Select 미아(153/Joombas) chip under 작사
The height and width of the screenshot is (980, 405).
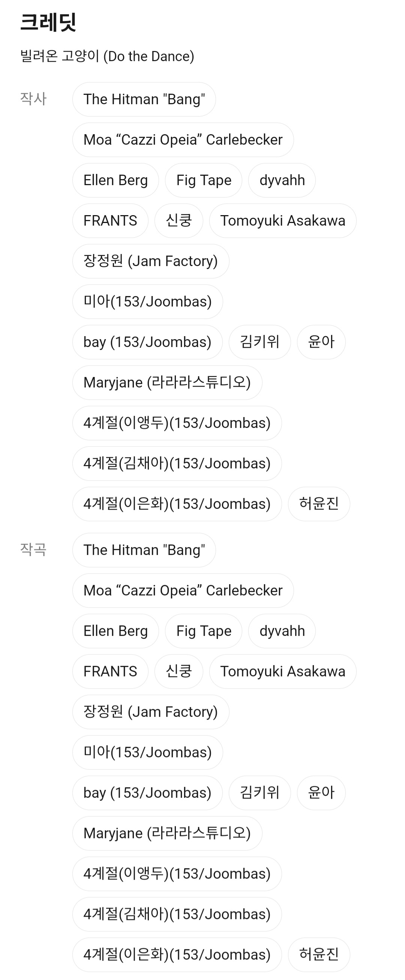click(147, 302)
